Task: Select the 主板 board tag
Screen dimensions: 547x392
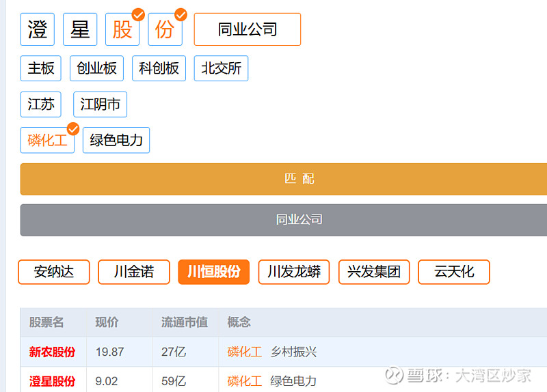Action: click(41, 68)
